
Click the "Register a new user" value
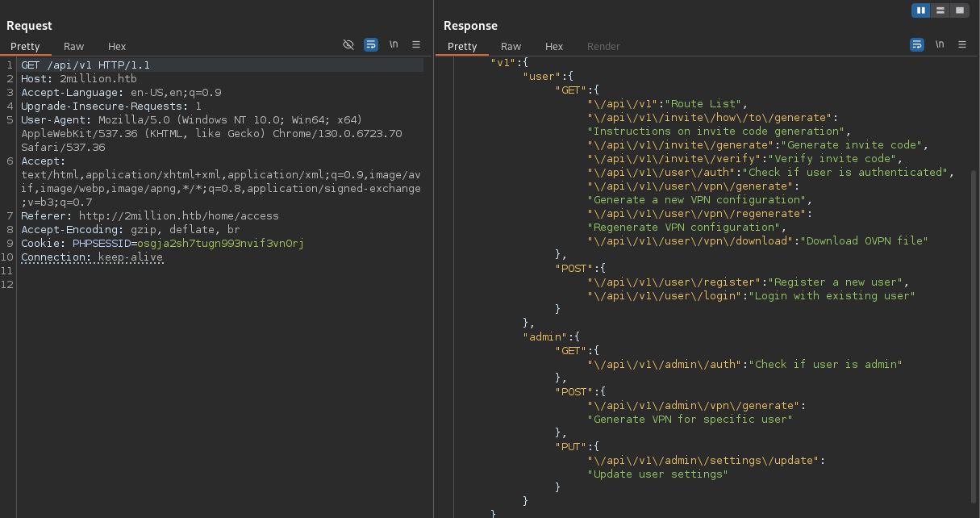(x=836, y=282)
